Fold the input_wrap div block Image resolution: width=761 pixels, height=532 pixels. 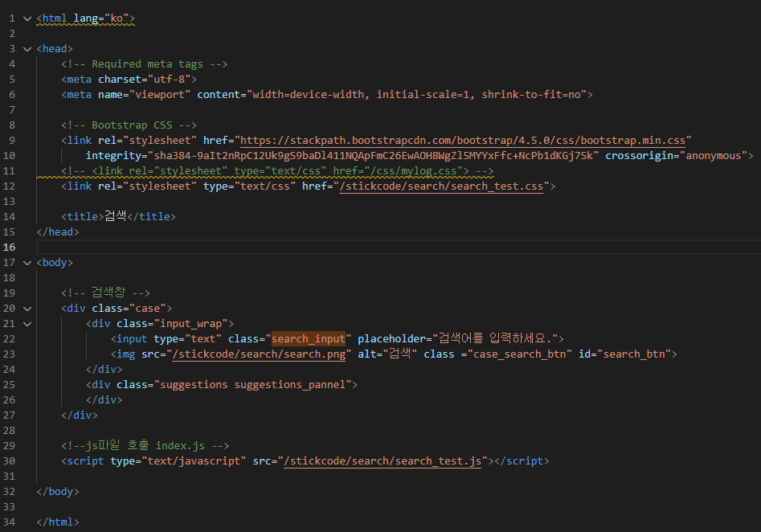[x=27, y=324]
